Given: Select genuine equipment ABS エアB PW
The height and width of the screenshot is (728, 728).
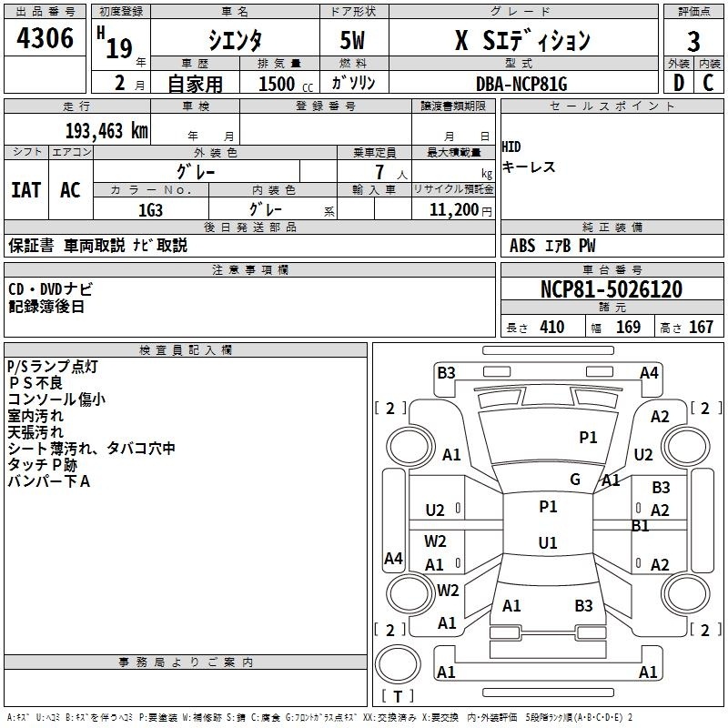Looking at the screenshot, I should click(x=552, y=246).
